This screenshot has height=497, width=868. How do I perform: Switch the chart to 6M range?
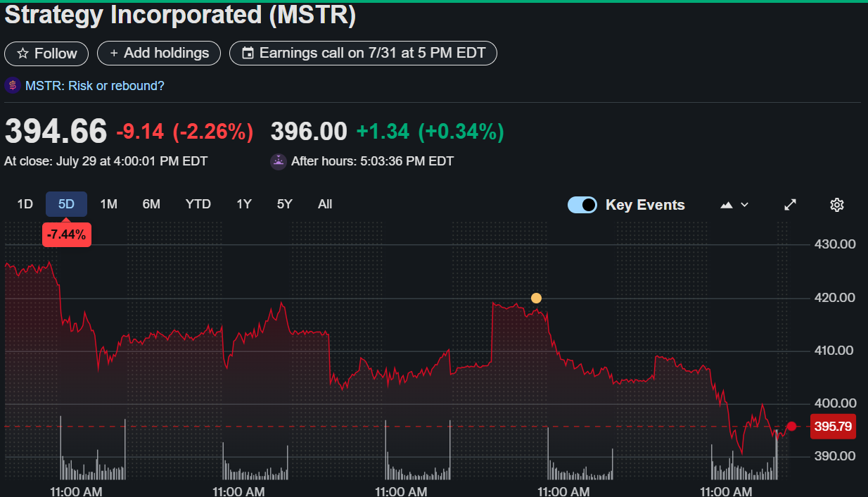[151, 204]
